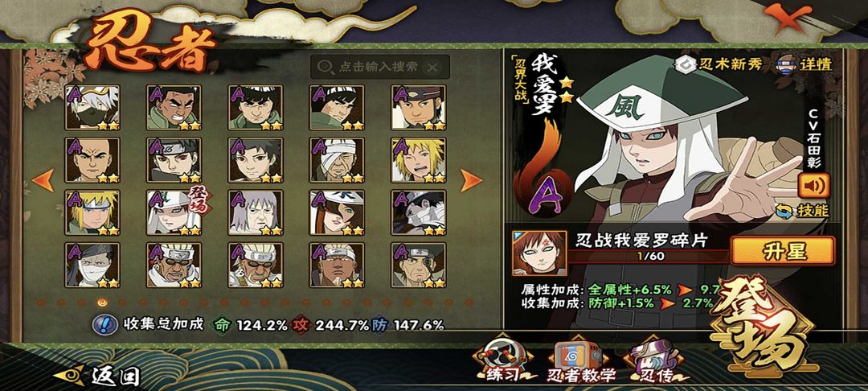This screenshot has height=391, width=868.
Task: Go to the previous ninja page arrow
Action: (x=43, y=180)
